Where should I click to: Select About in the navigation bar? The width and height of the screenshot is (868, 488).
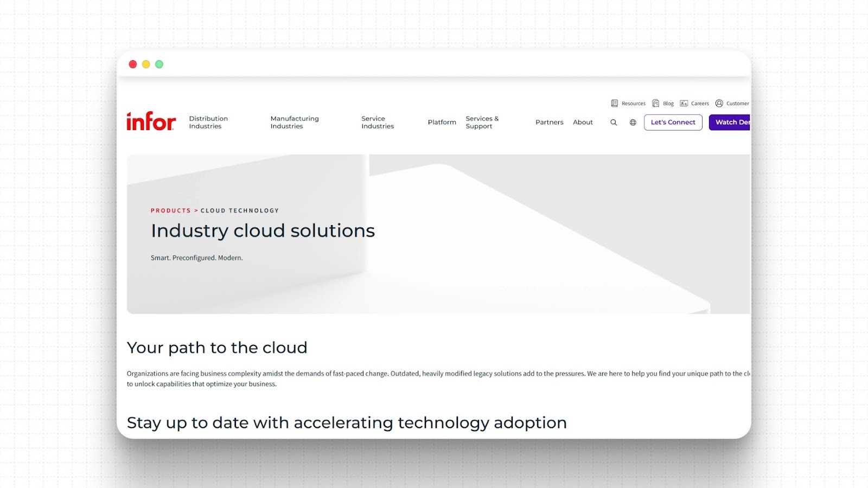(583, 122)
